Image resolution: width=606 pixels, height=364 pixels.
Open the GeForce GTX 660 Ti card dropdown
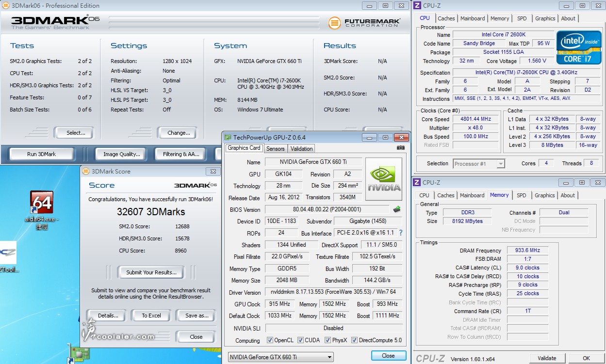[281, 357]
